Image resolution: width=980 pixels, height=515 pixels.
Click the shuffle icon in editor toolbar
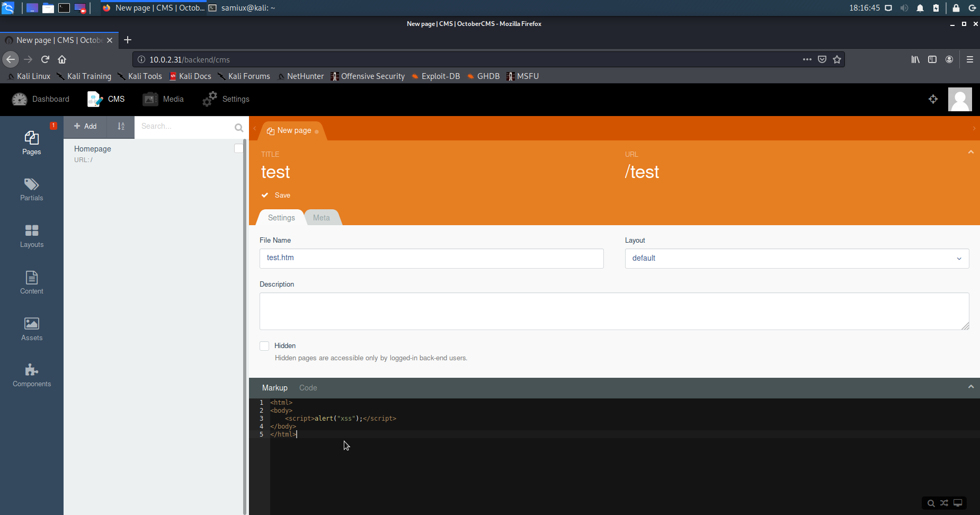(x=944, y=503)
